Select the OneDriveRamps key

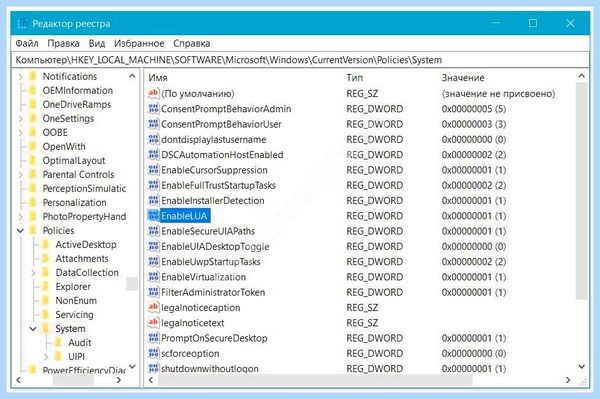(77, 105)
